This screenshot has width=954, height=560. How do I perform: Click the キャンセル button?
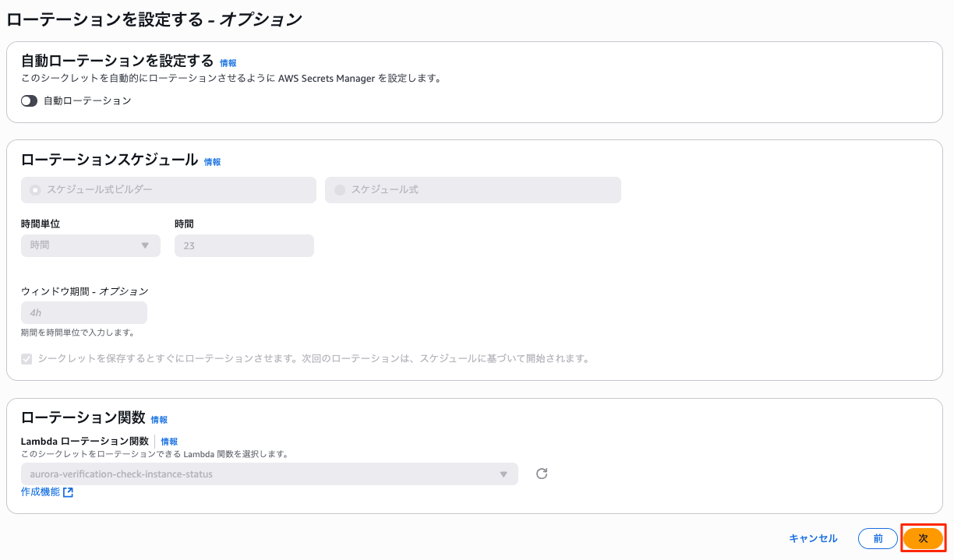pos(813,538)
